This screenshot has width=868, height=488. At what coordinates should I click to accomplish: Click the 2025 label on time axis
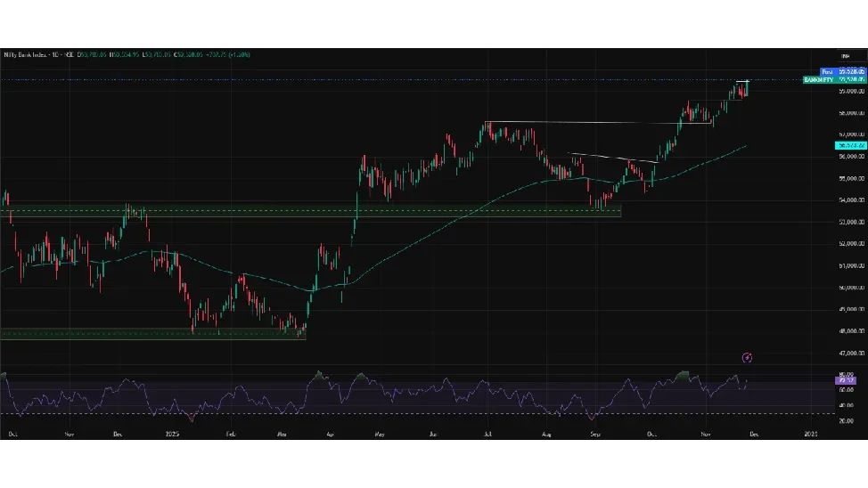(174, 434)
